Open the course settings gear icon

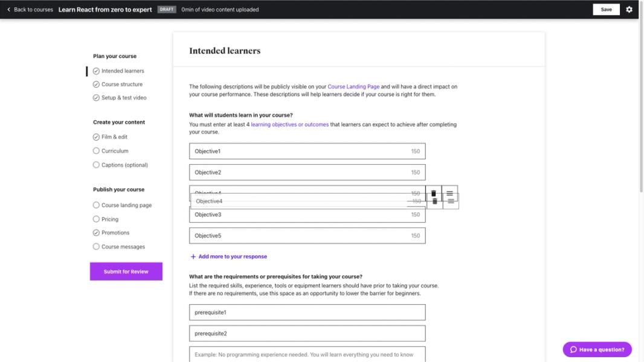pos(629,9)
